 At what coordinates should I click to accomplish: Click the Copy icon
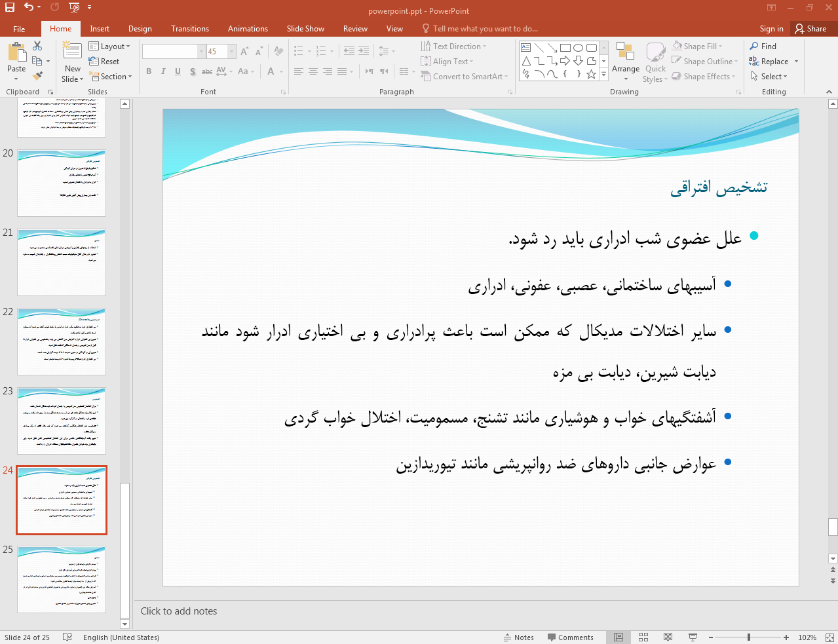pyautogui.click(x=37, y=61)
